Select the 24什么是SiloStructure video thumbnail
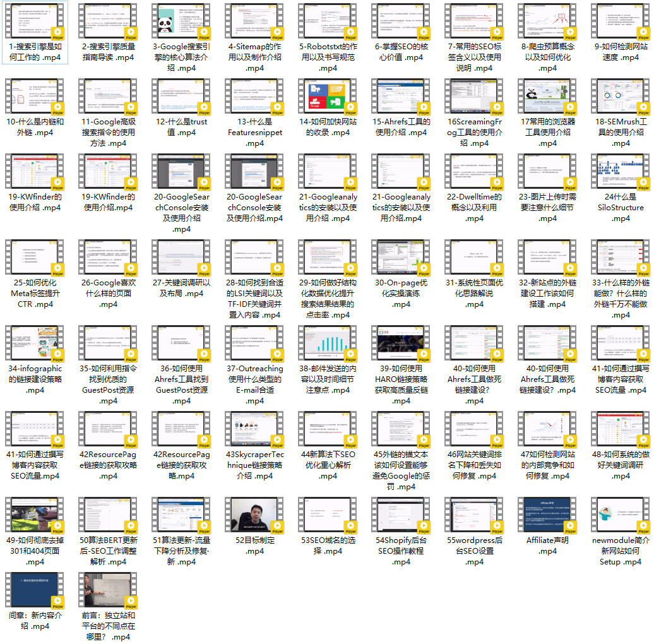 point(621,171)
